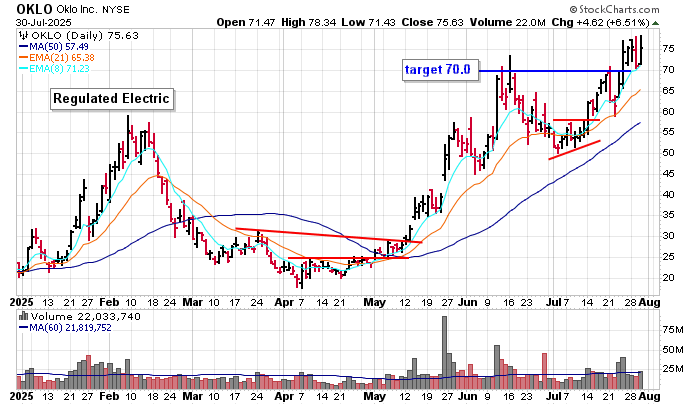Click the cyan line swatch beside EMA(8)
700x405 pixels.
click(x=23, y=69)
